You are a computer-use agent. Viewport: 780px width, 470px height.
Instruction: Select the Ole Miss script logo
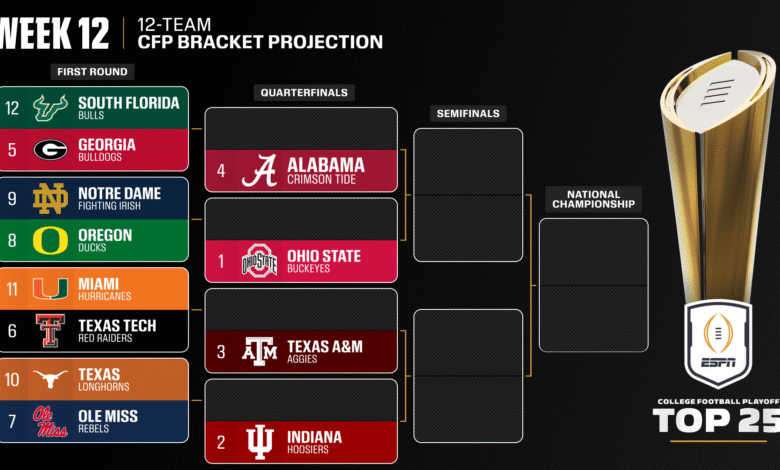pos(50,421)
